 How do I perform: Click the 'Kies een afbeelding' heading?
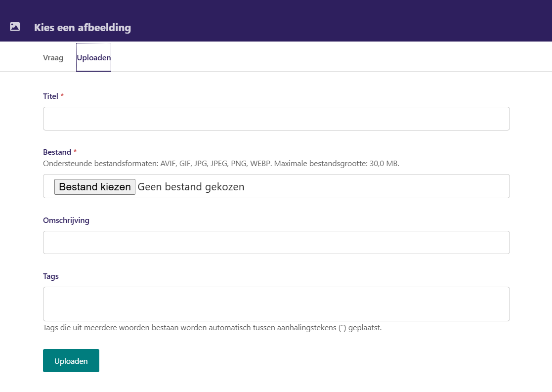point(83,28)
